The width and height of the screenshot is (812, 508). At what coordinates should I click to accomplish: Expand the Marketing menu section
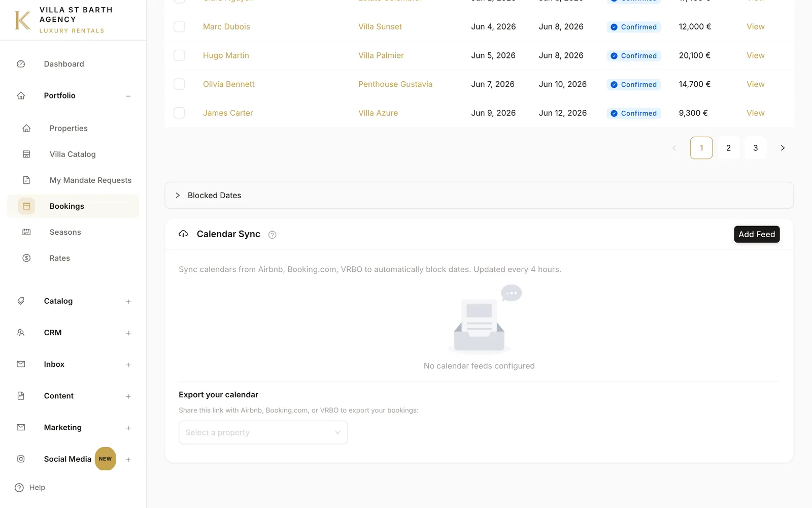[x=128, y=428]
